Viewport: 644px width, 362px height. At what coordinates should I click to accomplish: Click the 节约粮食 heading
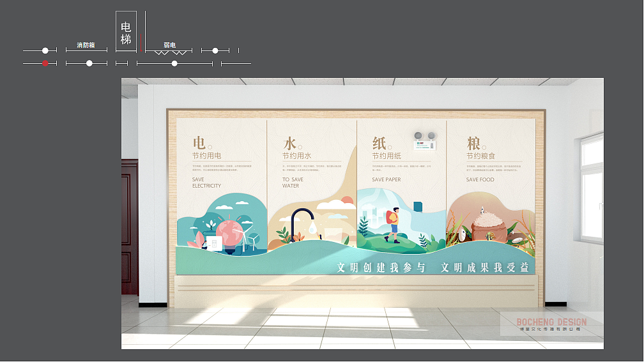point(480,156)
